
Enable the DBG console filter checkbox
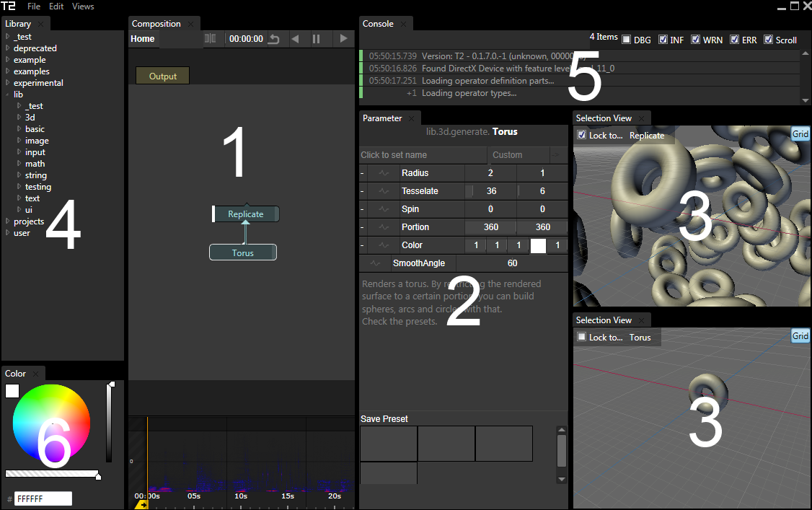(x=626, y=40)
